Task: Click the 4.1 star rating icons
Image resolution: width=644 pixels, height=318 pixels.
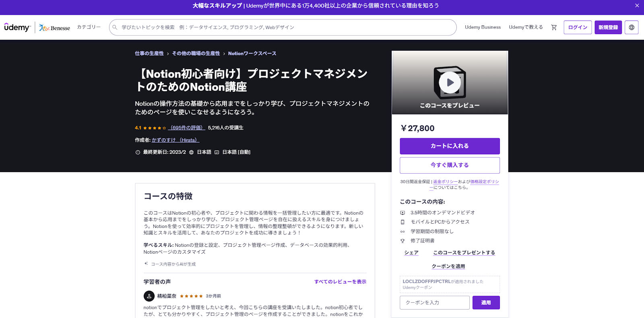Action: tap(155, 128)
